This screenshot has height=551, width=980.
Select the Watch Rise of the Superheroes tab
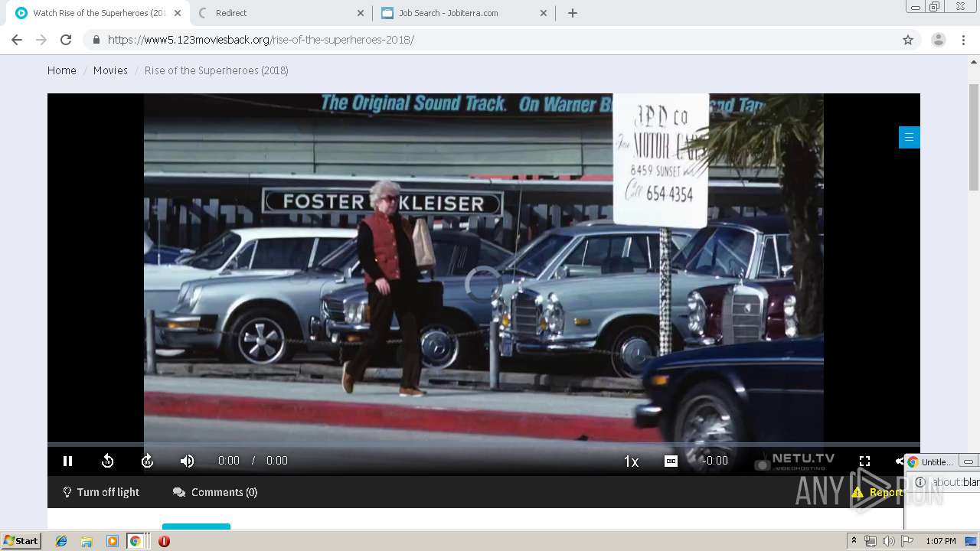tap(96, 13)
